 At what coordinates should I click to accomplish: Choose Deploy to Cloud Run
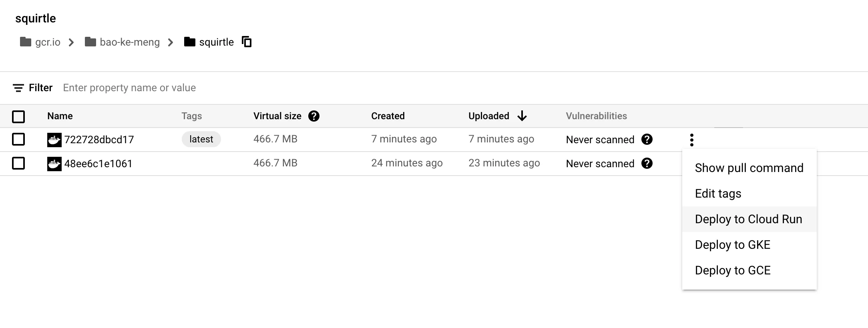748,219
